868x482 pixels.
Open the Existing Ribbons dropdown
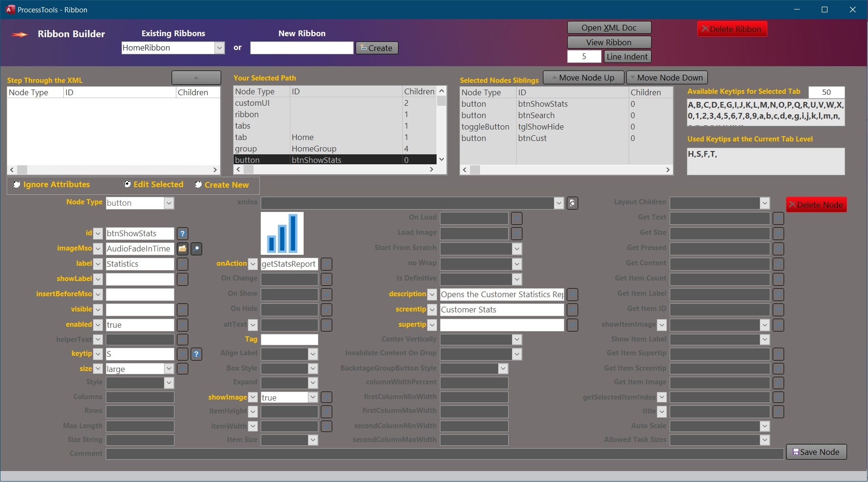pos(220,48)
